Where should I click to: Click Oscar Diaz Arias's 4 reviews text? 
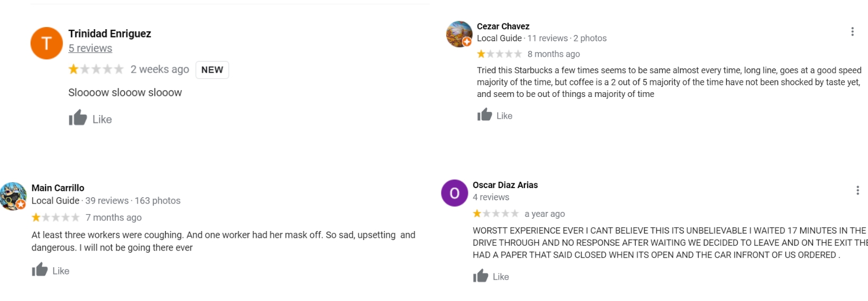[491, 197]
